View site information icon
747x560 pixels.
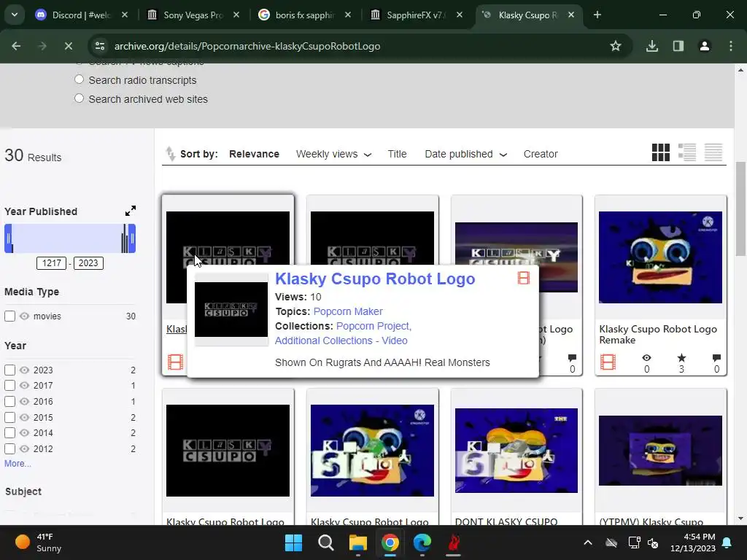point(99,46)
